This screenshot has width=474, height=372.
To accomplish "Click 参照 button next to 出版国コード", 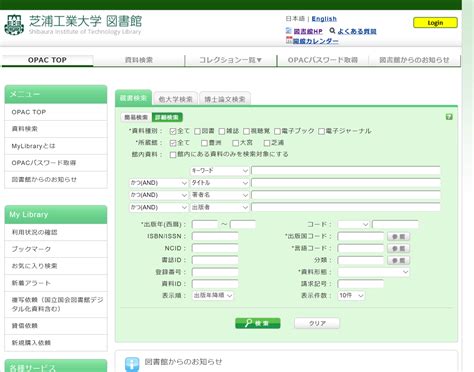I will (398, 237).
